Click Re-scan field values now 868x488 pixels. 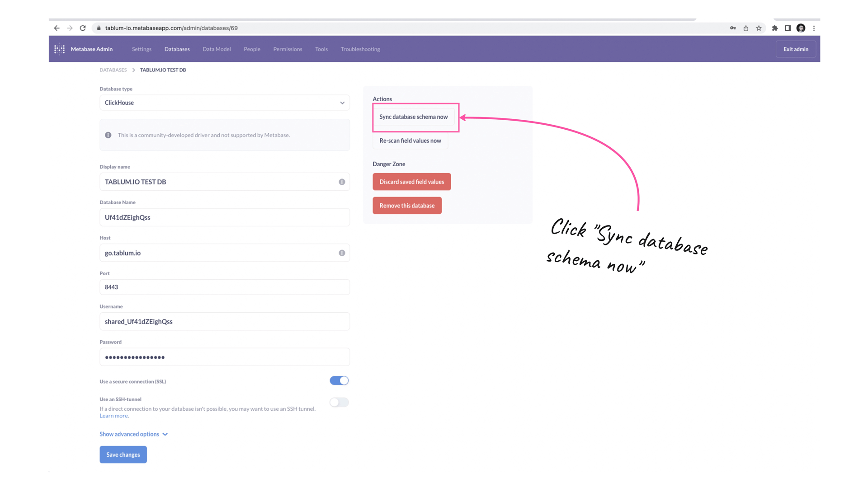pos(410,141)
